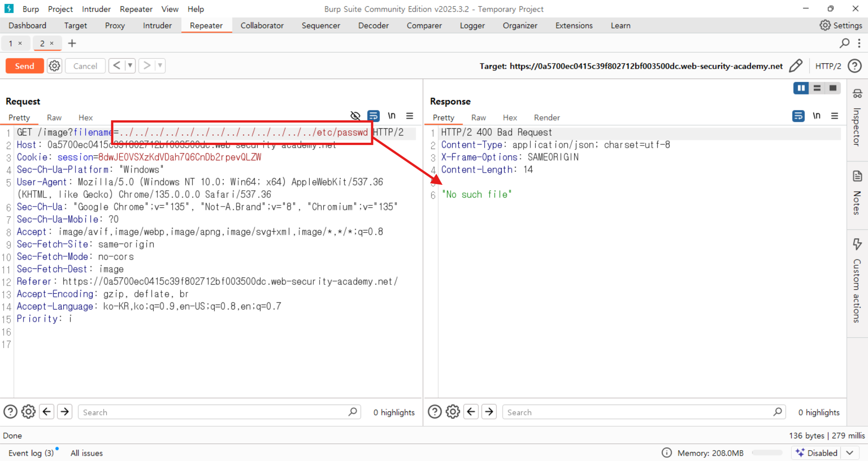Open Request search settings gear icon
This screenshot has height=461, width=868.
click(28, 412)
